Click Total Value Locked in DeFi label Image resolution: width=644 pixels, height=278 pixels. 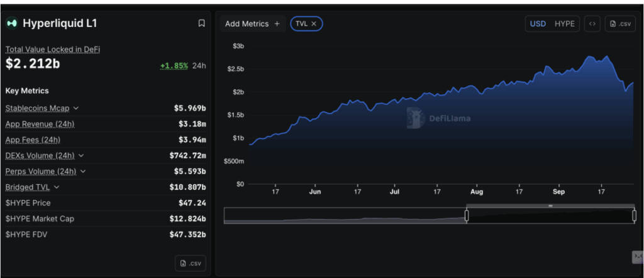pos(53,49)
